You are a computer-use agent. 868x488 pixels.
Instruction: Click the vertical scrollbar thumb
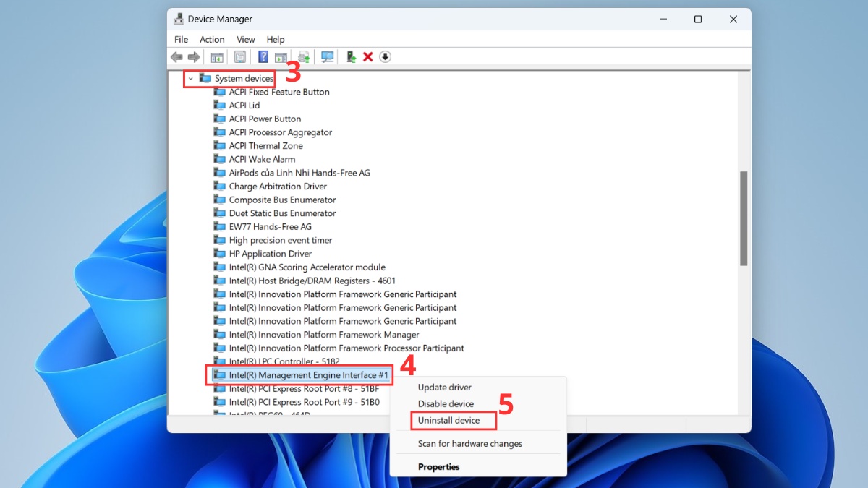pyautogui.click(x=744, y=217)
